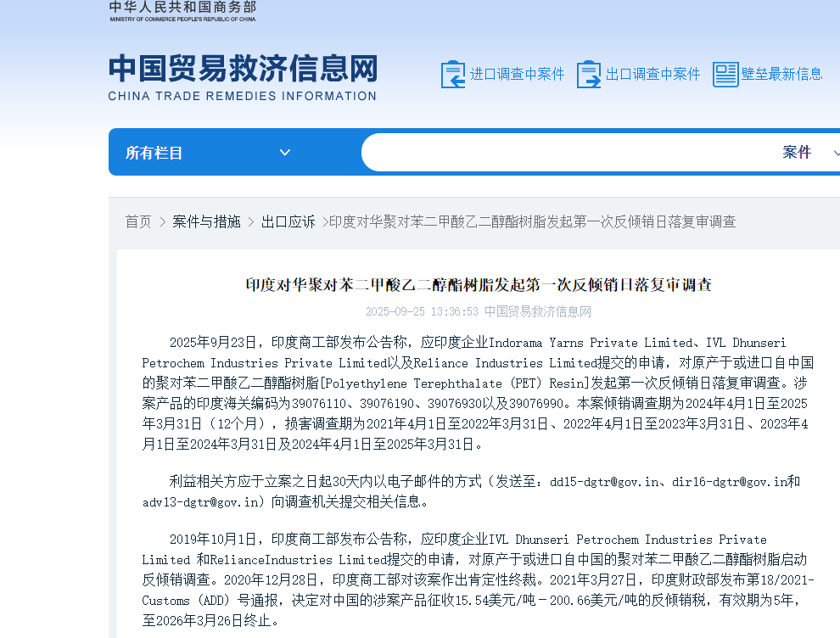The image size is (840, 638).
Task: Click the bold article headline
Action: click(x=479, y=285)
